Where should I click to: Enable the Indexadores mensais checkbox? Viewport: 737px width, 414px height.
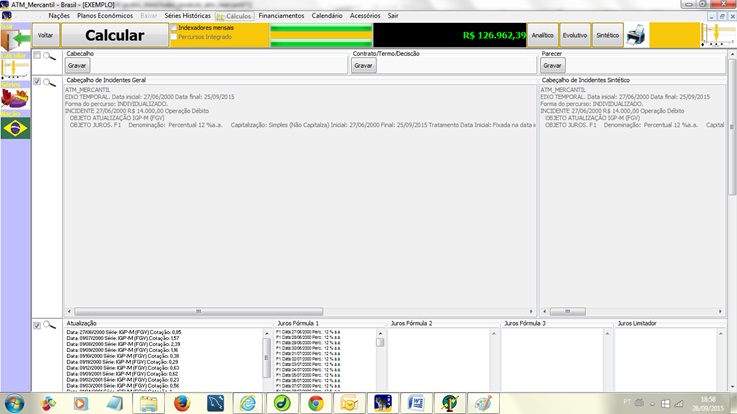tap(174, 28)
